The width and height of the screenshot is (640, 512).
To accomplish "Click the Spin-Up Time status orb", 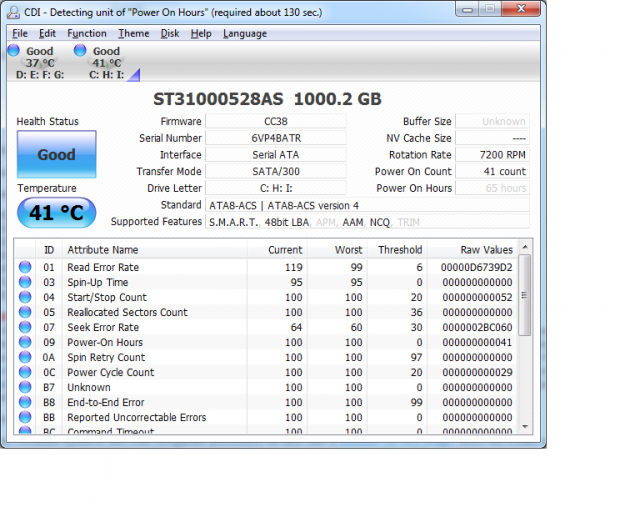I will point(25,282).
